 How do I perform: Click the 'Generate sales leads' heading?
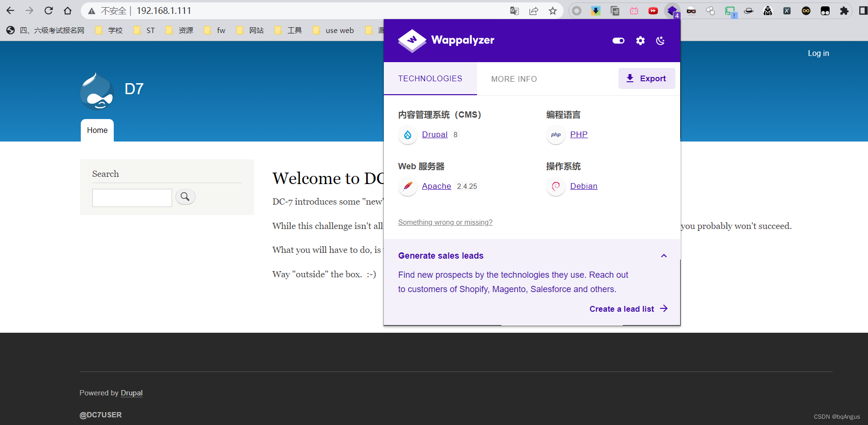tap(441, 256)
